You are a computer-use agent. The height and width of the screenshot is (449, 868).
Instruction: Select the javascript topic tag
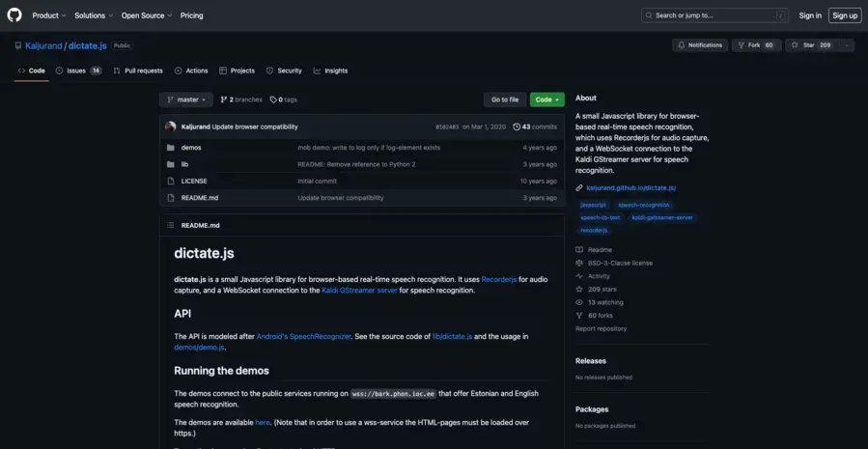click(593, 205)
